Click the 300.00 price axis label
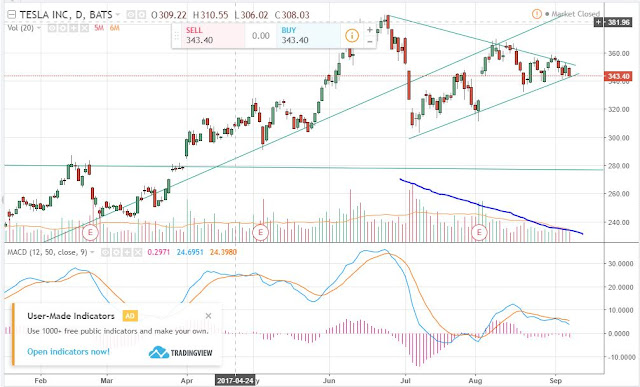The height and width of the screenshot is (387, 640). click(x=619, y=138)
